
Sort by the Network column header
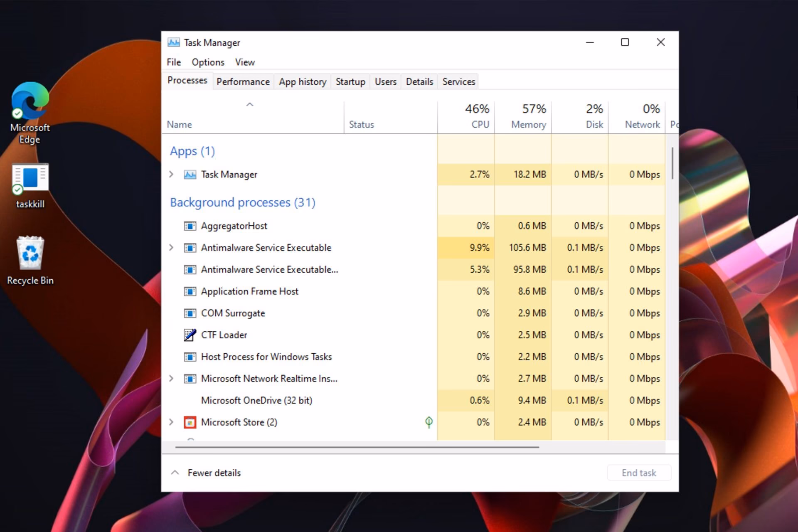click(637, 117)
